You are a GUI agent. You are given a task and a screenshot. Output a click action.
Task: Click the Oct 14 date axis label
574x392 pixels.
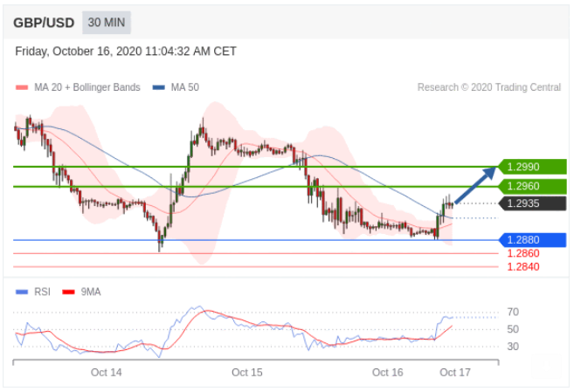click(x=107, y=372)
